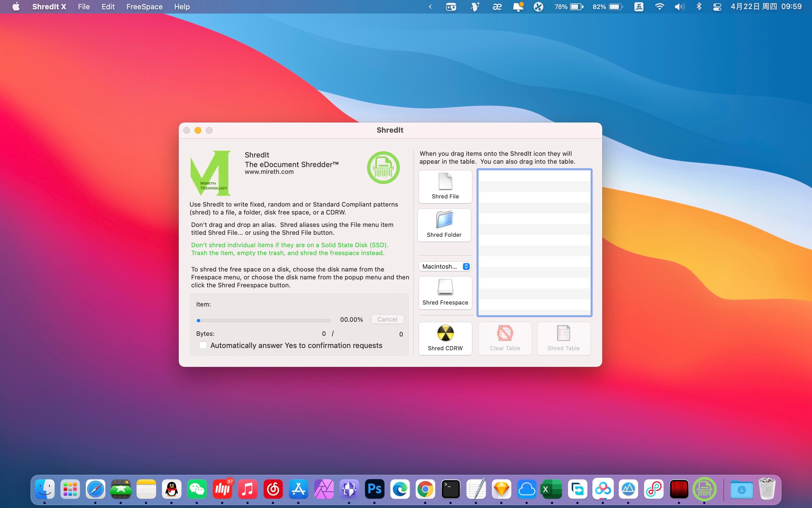Open QQ penguin app in dock
This screenshot has width=812, height=508.
coord(172,489)
